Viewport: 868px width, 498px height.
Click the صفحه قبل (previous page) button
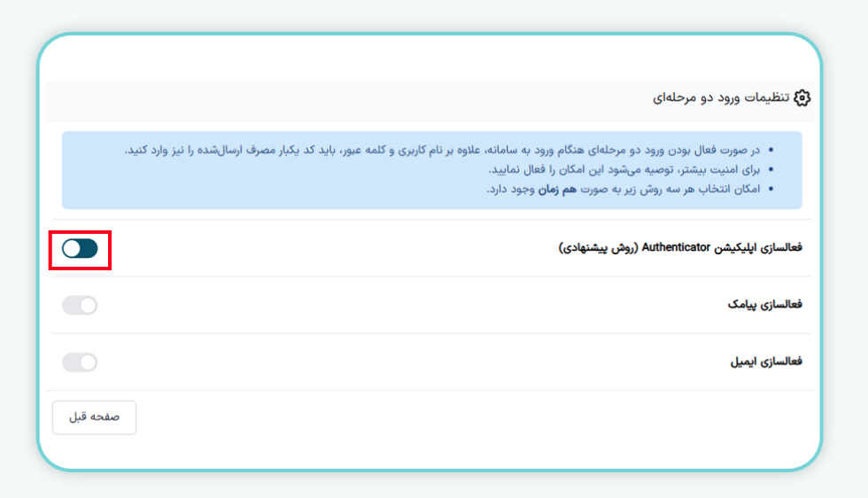[x=94, y=417]
